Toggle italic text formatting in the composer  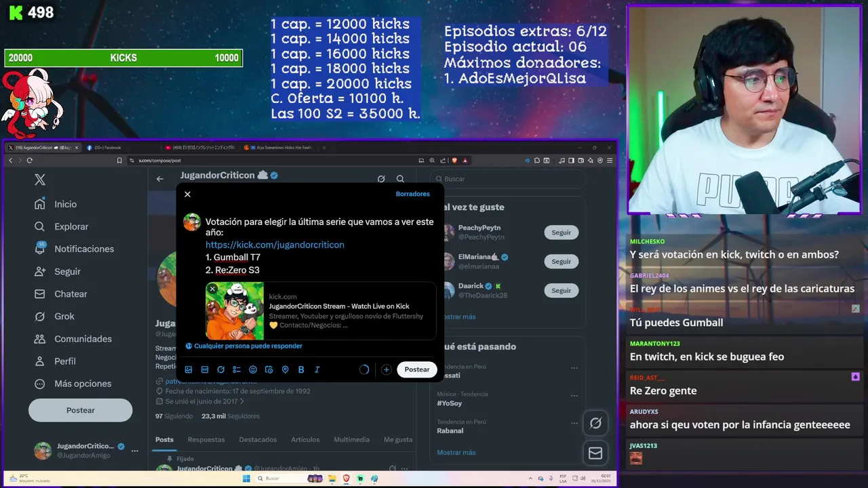coord(317,369)
